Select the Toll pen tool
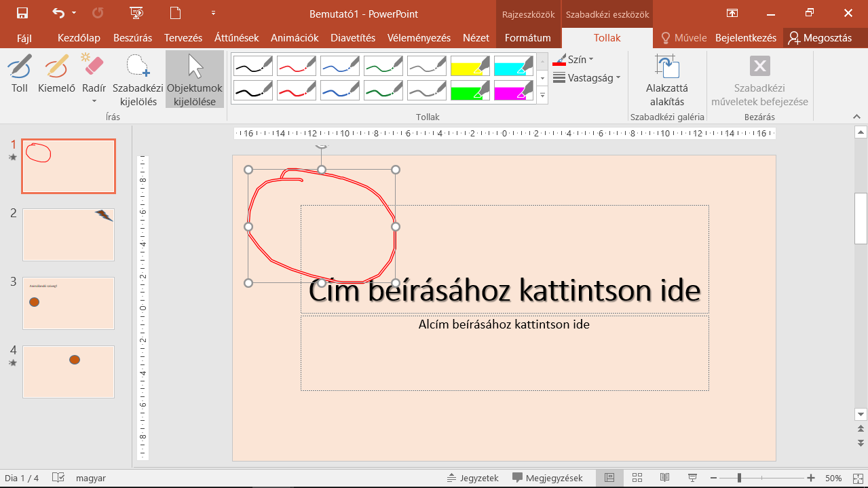868x488 pixels. pos(20,75)
